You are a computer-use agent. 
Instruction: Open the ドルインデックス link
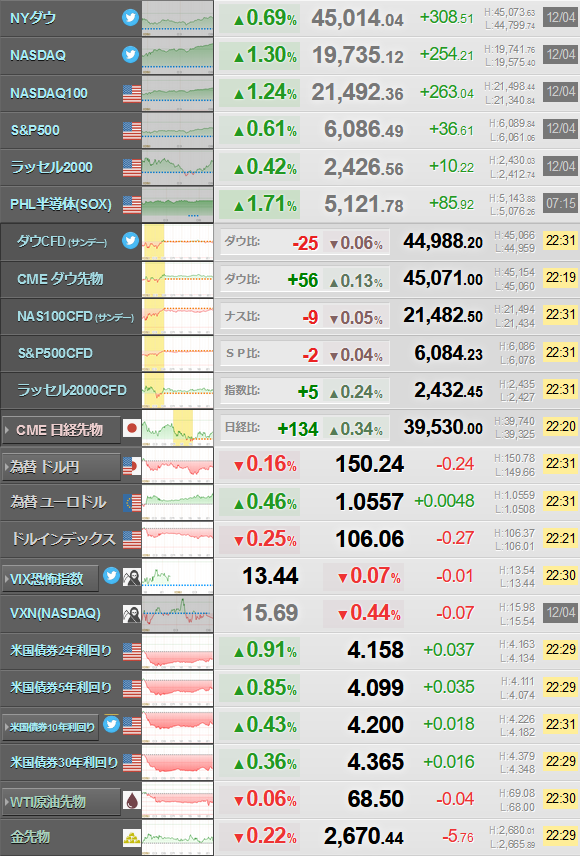63,539
